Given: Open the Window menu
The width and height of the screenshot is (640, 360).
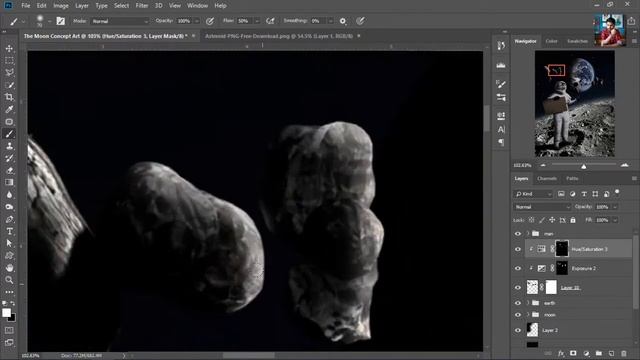Looking at the screenshot, I should tap(198, 6).
